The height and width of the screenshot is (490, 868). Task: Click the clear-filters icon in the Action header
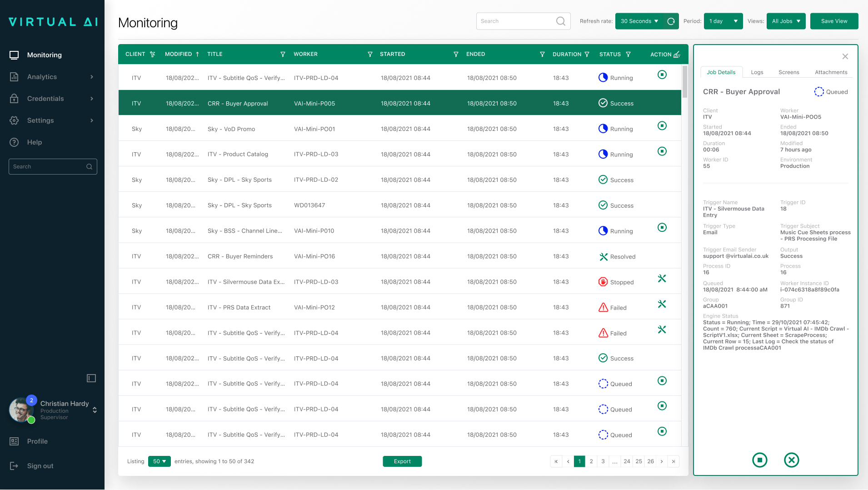pos(677,55)
